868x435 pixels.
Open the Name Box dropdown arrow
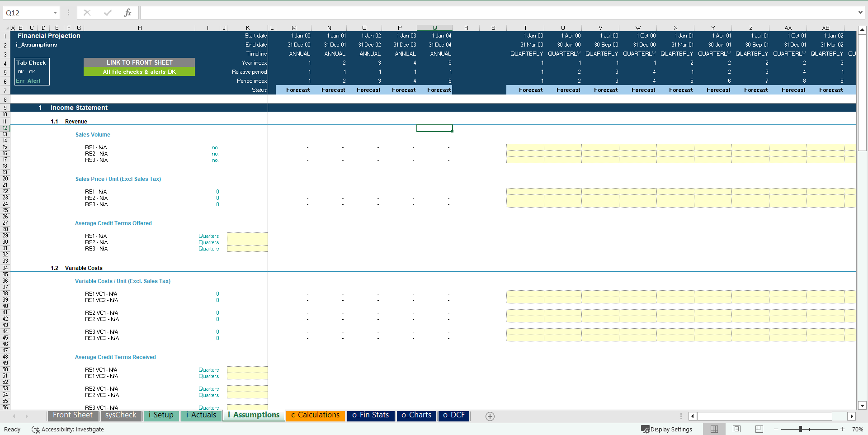click(56, 12)
